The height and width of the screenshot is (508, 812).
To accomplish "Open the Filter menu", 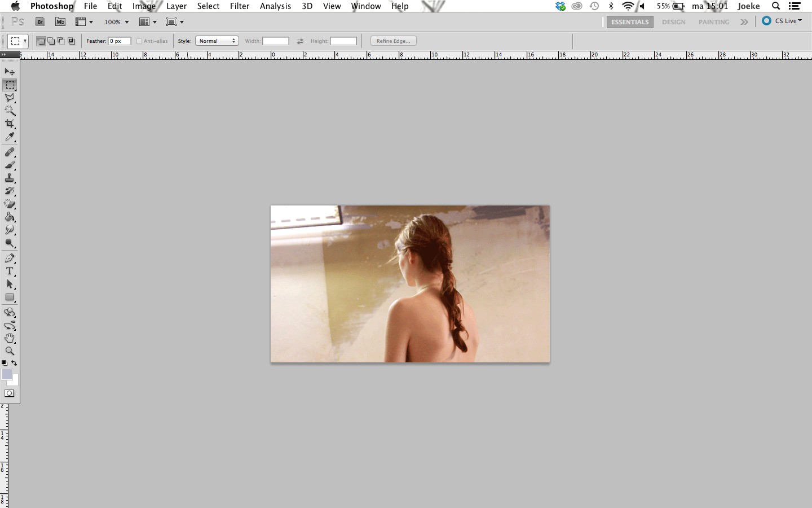I will point(240,6).
